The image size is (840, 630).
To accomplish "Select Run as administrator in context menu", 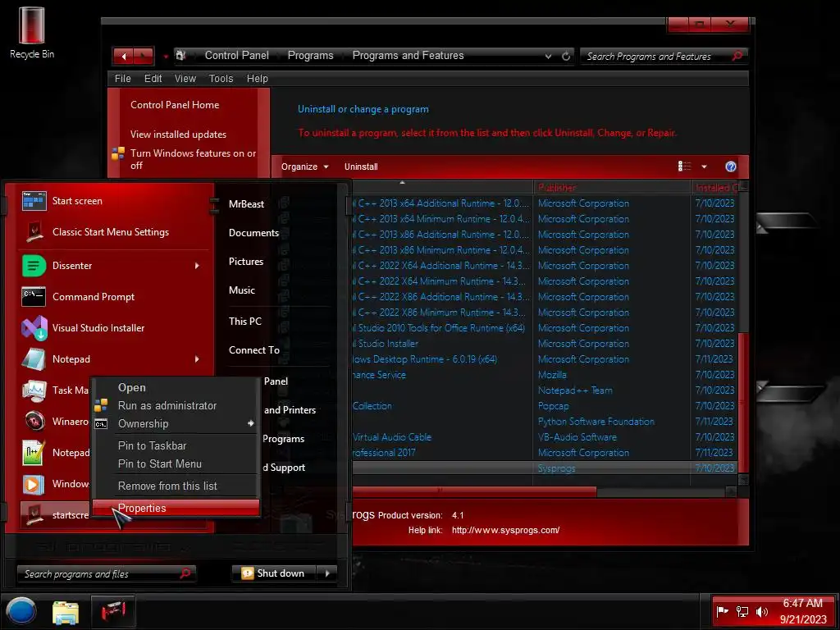I will 176,405.
